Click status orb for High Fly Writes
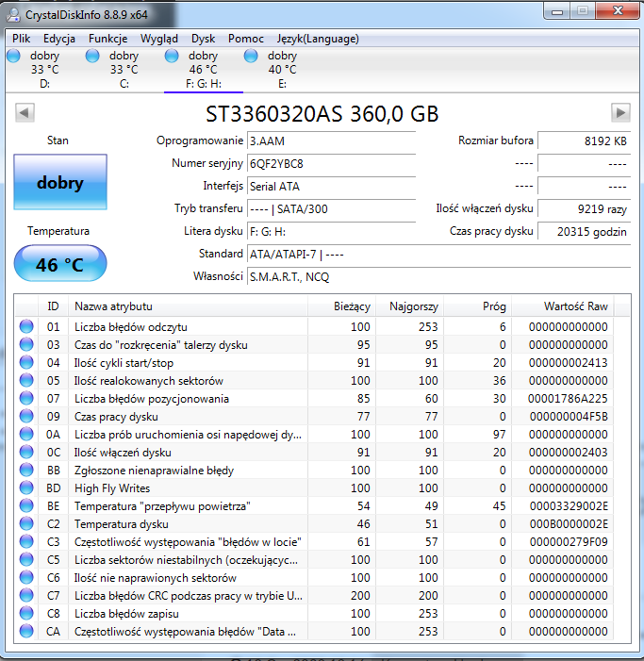This screenshot has height=661, width=644. (26, 487)
